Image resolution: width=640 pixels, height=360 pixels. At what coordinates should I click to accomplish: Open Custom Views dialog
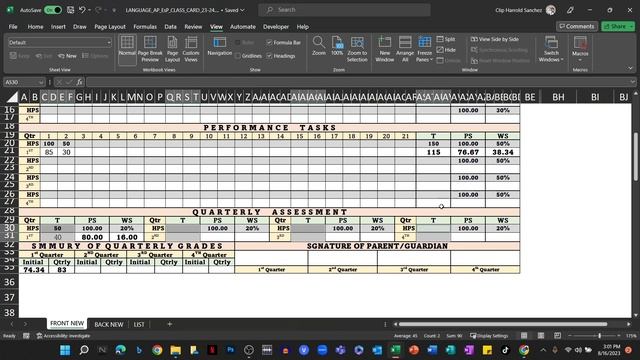coord(191,49)
